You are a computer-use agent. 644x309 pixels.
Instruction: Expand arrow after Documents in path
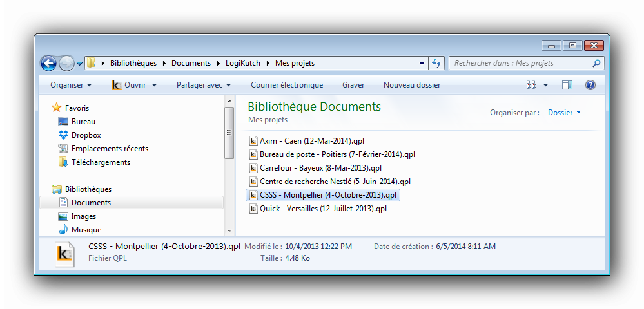(218, 63)
